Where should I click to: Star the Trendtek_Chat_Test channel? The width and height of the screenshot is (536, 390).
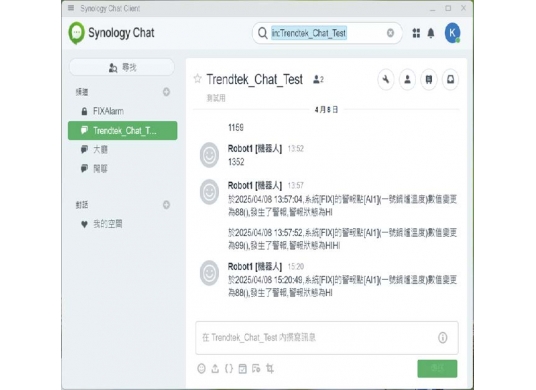tap(197, 79)
